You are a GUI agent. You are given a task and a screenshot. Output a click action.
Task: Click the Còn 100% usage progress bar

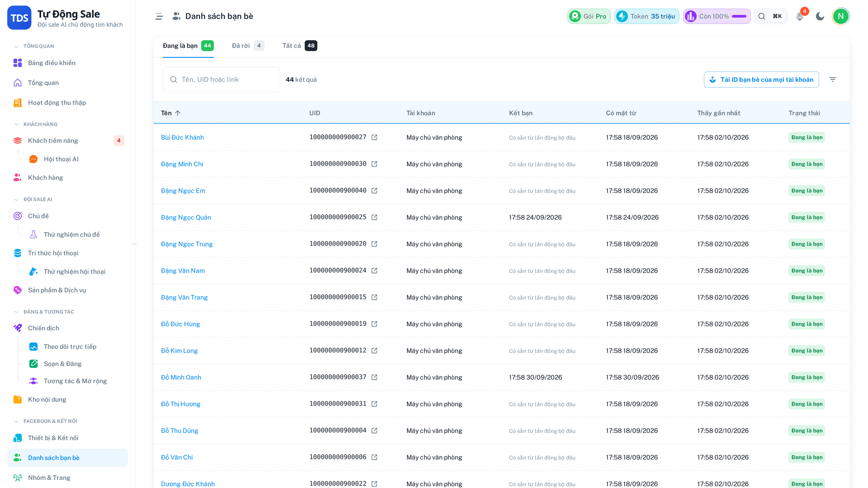(739, 16)
